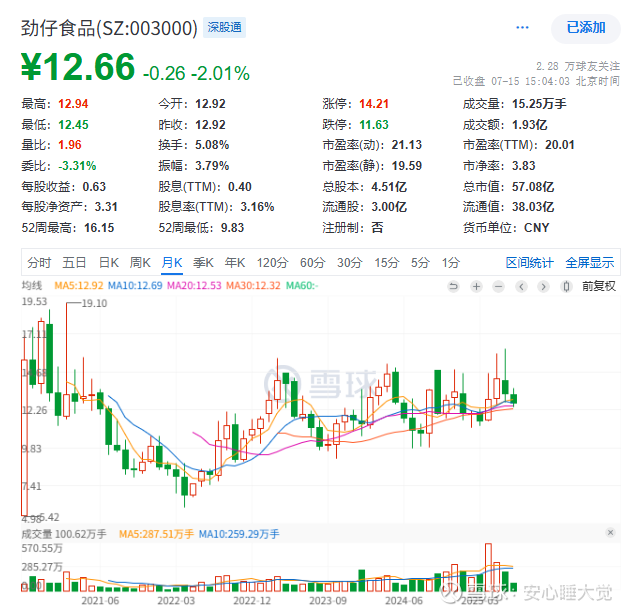Open 区间统计 range statistics

pos(529,263)
